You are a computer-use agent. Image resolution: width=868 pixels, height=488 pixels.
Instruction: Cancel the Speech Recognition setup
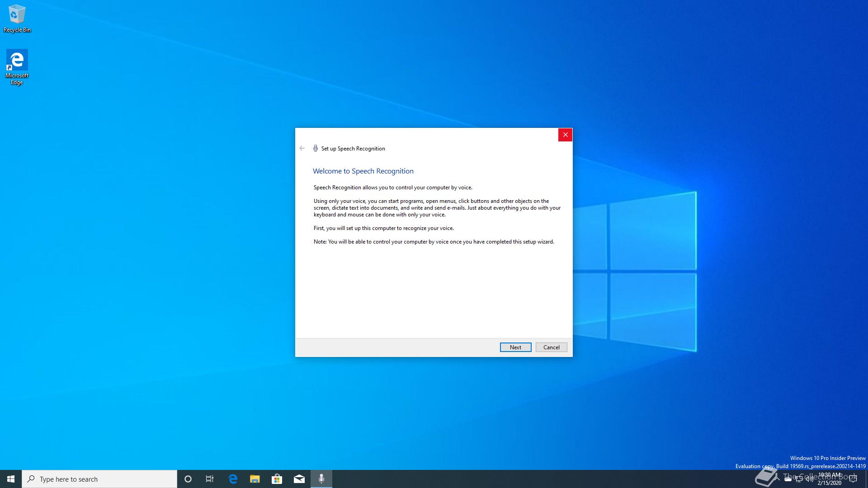551,347
